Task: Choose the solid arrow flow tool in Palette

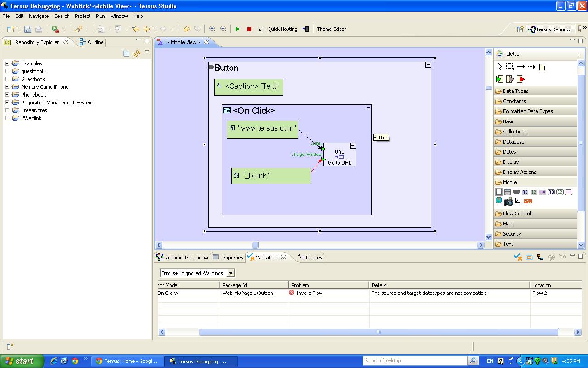Action: tap(520, 67)
